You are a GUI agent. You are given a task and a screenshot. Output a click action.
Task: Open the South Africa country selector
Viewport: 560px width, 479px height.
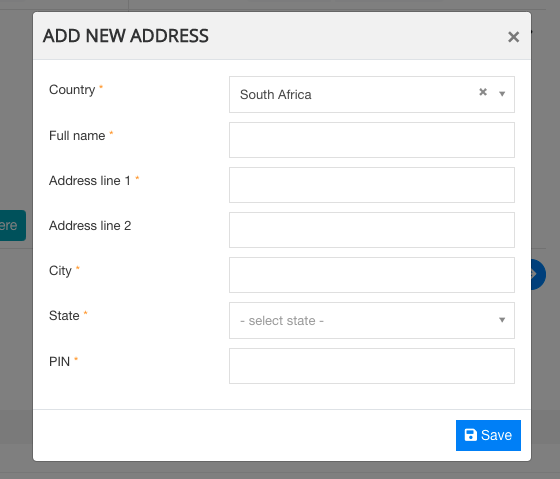coord(371,94)
